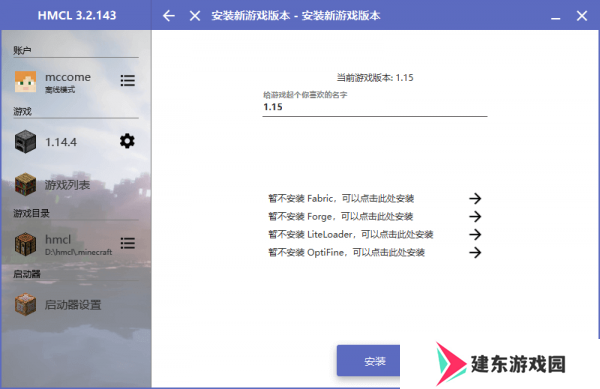The width and height of the screenshot is (600, 389).
Task: Open 启动器设置 launcher settings entry
Action: click(x=73, y=305)
